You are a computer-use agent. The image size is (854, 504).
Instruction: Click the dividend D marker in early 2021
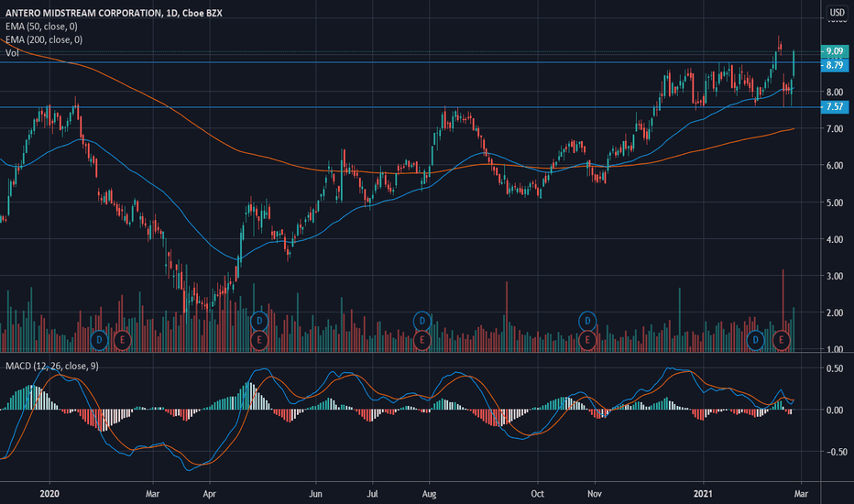pos(755,340)
